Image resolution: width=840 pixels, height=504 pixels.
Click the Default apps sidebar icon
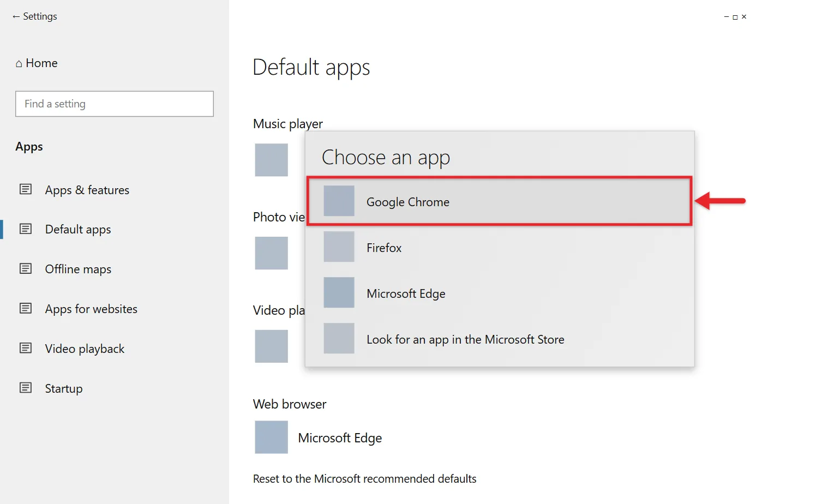point(26,229)
